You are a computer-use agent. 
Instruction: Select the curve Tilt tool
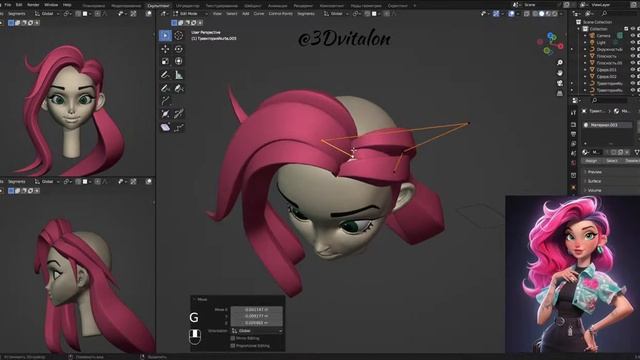[x=179, y=114]
